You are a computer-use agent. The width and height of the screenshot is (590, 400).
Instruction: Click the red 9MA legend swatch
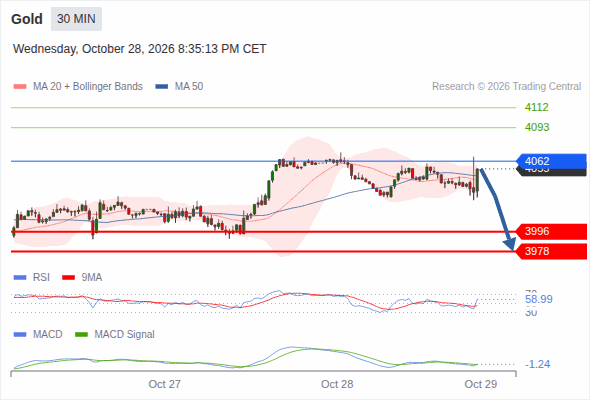pos(68,278)
